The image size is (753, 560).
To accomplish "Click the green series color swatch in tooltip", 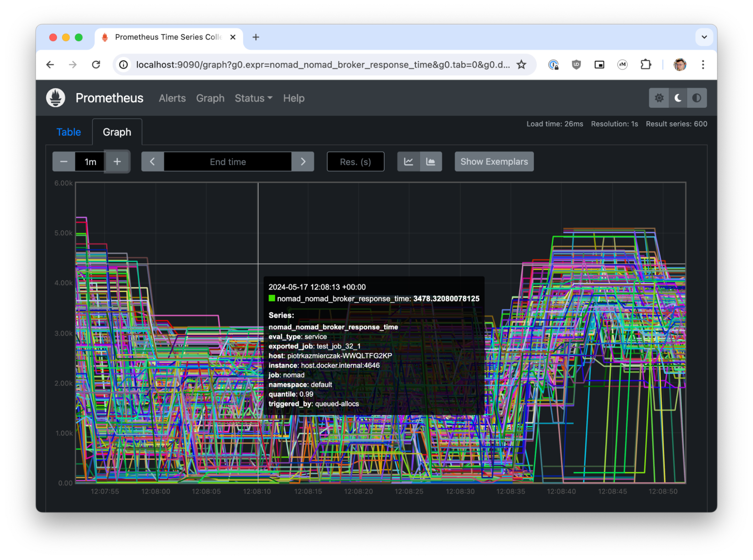I will 272,299.
